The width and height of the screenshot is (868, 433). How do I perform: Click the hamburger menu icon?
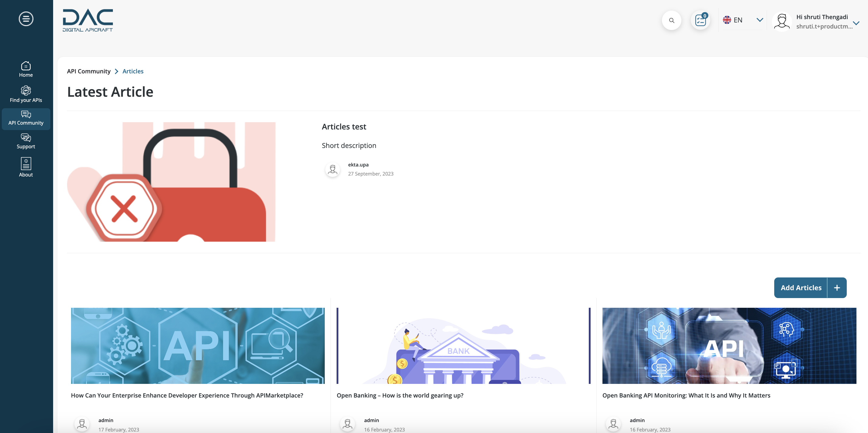(25, 19)
